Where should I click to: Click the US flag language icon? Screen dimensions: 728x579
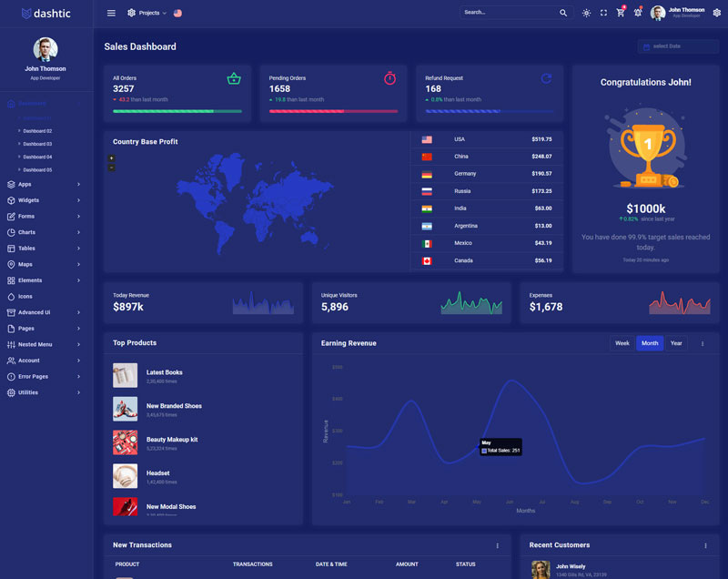pos(177,13)
